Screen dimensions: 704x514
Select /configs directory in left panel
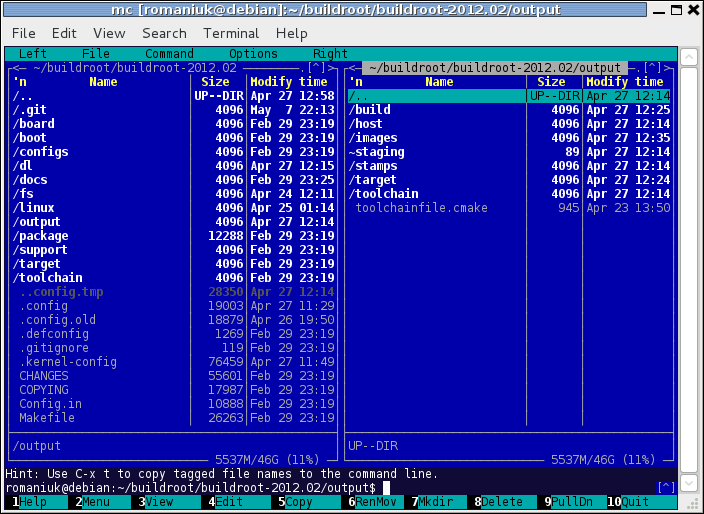tap(173, 152)
